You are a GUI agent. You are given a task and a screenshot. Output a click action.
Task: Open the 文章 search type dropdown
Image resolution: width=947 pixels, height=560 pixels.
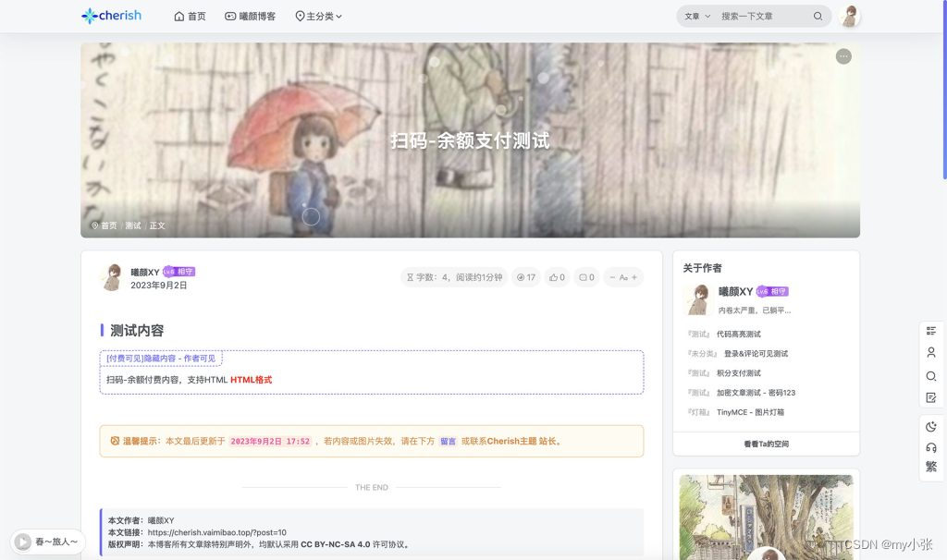(697, 17)
